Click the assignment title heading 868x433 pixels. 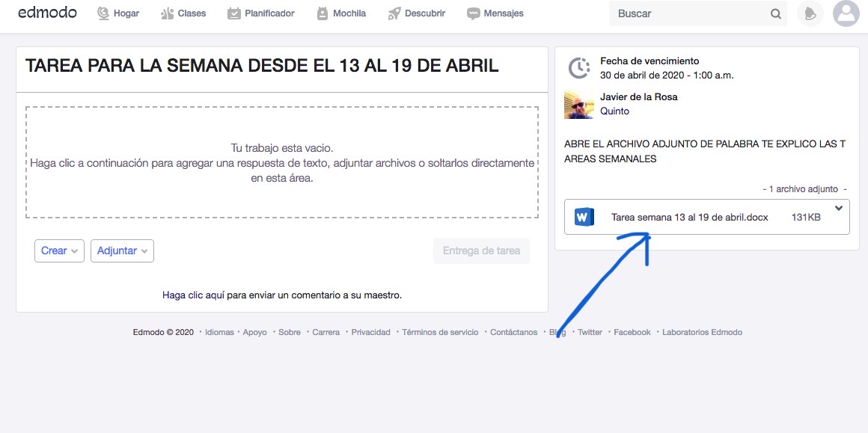[262, 66]
